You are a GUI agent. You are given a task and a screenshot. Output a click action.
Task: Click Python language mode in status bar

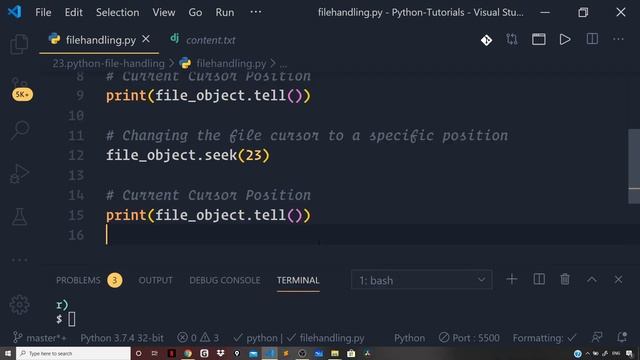[x=409, y=338]
